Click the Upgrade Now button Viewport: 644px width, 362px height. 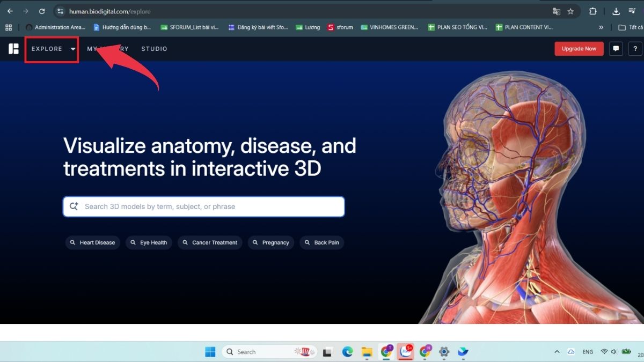579,49
